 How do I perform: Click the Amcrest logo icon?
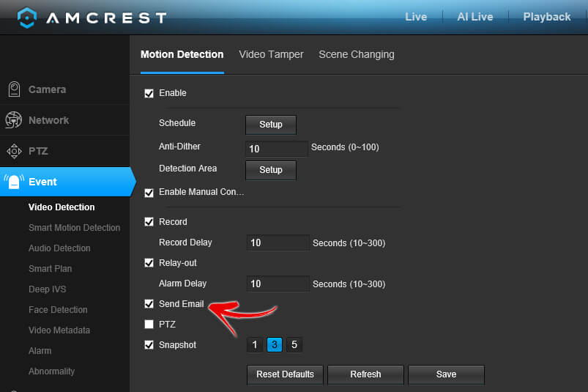coord(26,17)
